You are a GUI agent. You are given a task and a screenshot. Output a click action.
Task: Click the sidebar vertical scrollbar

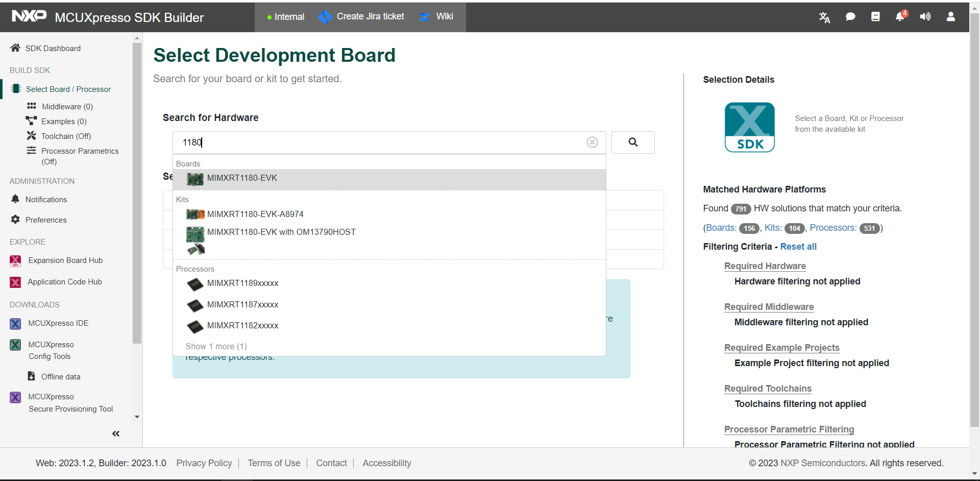[x=137, y=194]
